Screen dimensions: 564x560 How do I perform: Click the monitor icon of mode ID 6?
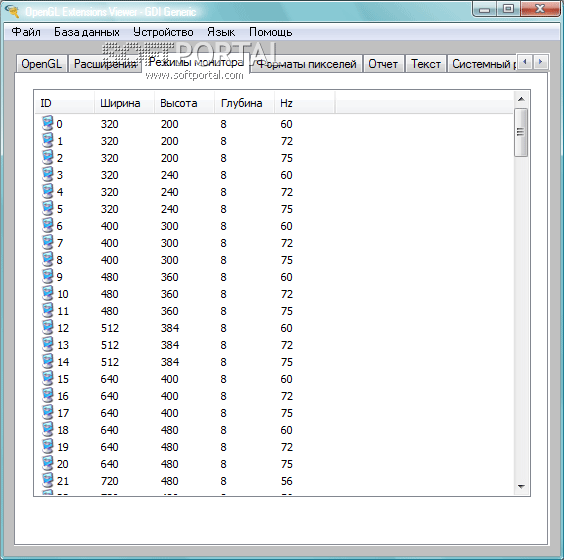[47, 225]
